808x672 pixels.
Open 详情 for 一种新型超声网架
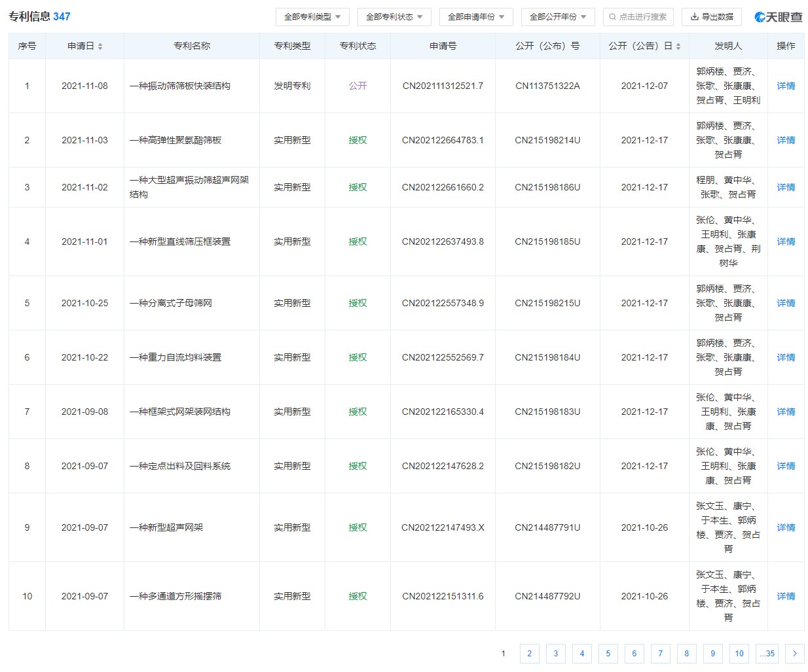click(x=786, y=527)
